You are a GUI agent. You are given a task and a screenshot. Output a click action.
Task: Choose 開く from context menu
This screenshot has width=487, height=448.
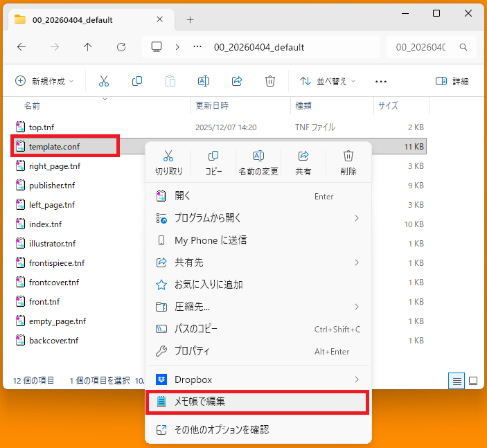click(258, 196)
